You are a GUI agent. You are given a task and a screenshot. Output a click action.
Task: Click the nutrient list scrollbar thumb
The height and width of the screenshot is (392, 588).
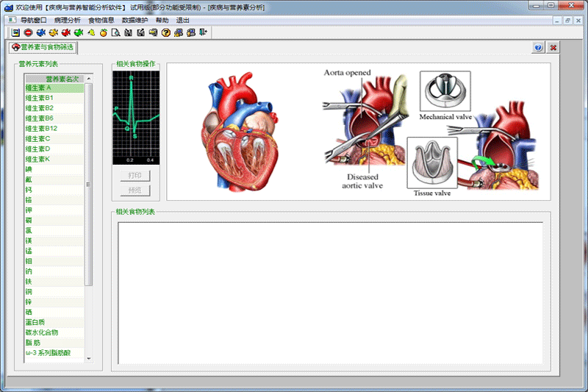pos(89,184)
